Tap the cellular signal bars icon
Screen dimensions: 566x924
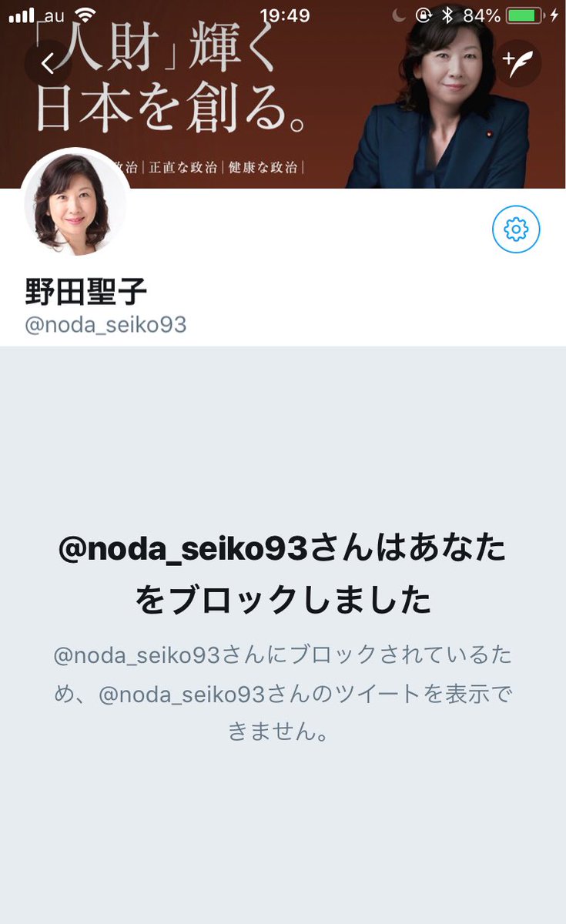coord(21,15)
